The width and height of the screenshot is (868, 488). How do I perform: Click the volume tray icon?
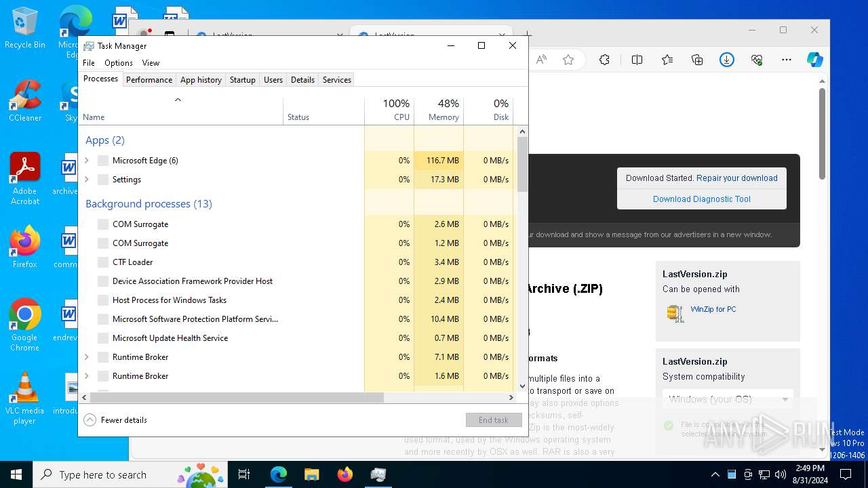click(x=781, y=474)
